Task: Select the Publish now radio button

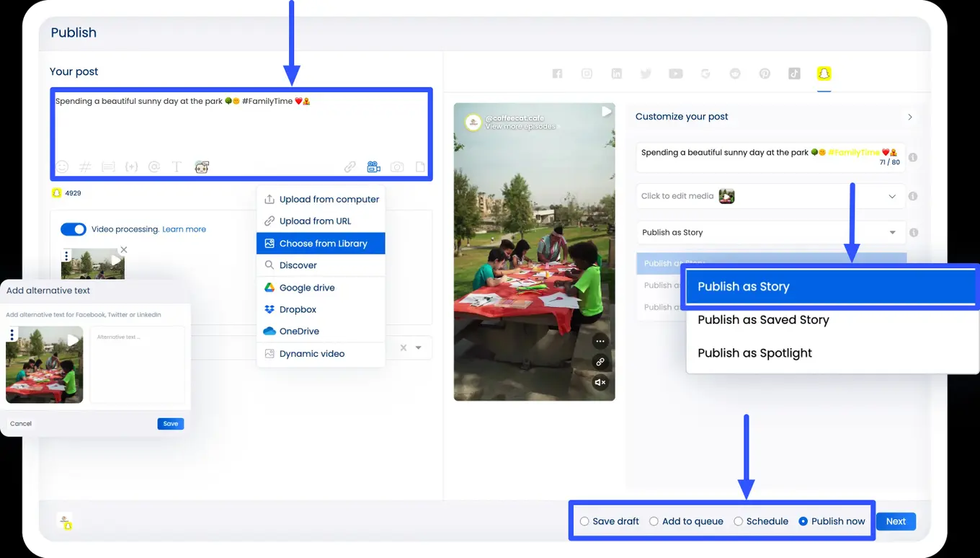Action: [802, 521]
